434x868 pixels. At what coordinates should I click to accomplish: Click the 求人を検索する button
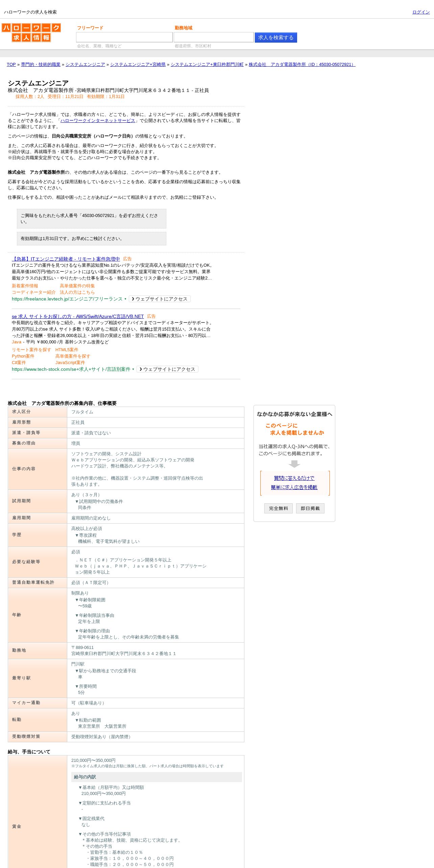[x=276, y=38]
